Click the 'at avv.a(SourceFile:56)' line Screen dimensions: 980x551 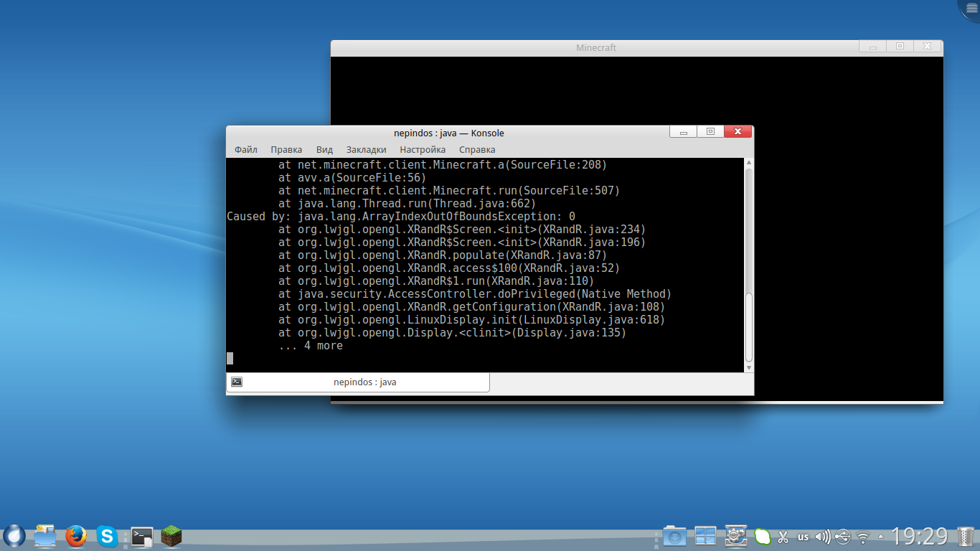tap(352, 178)
